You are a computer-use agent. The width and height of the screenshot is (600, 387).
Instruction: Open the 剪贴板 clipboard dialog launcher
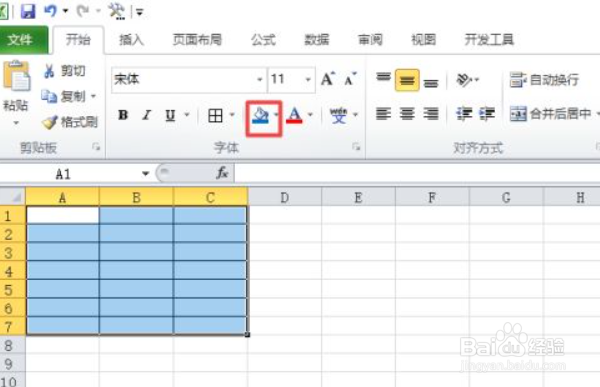[x=96, y=147]
